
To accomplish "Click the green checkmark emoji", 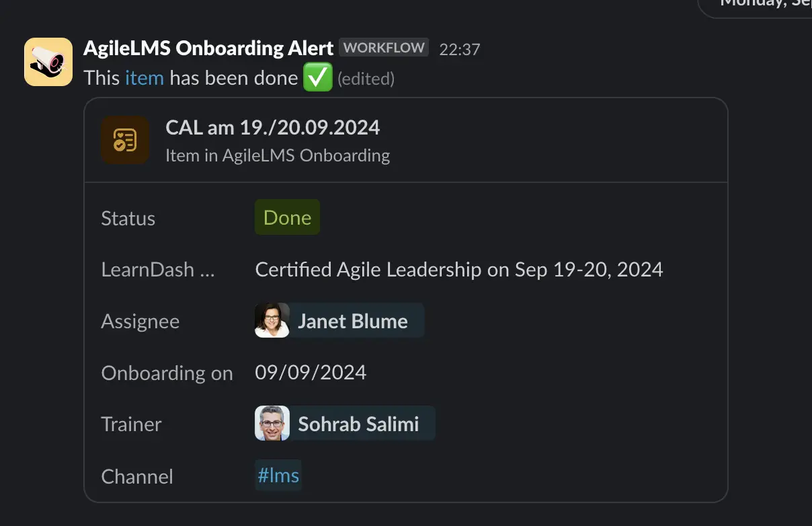I will 317,78.
